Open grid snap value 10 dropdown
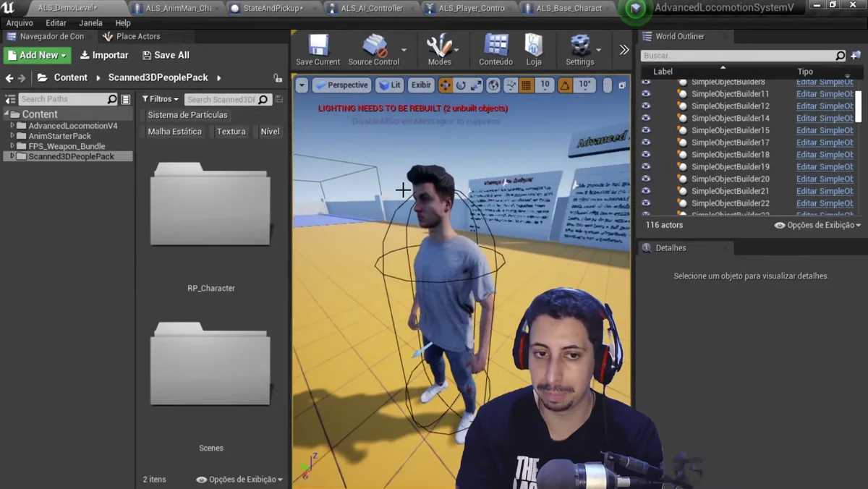 point(545,85)
